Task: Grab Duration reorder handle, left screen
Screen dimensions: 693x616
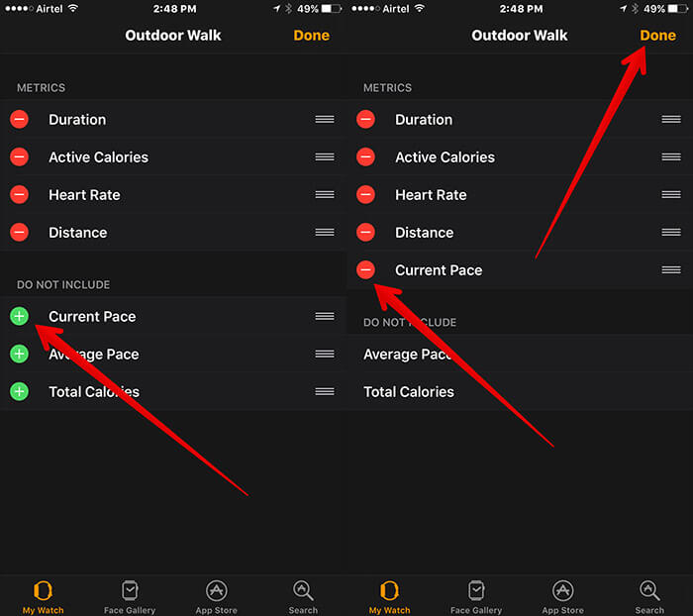Action: click(x=325, y=120)
